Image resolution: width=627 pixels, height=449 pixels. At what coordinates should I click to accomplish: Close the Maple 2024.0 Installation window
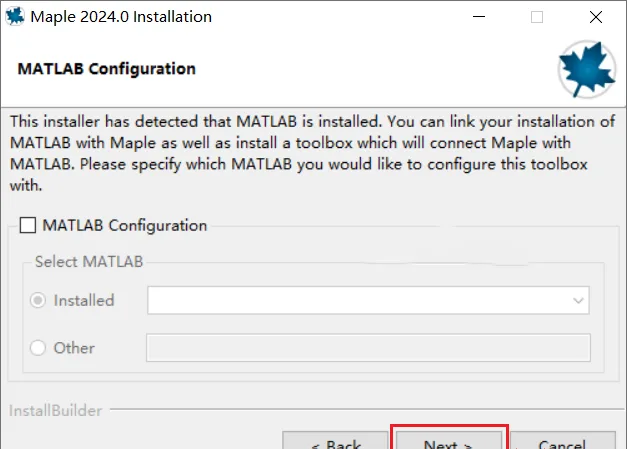[596, 17]
